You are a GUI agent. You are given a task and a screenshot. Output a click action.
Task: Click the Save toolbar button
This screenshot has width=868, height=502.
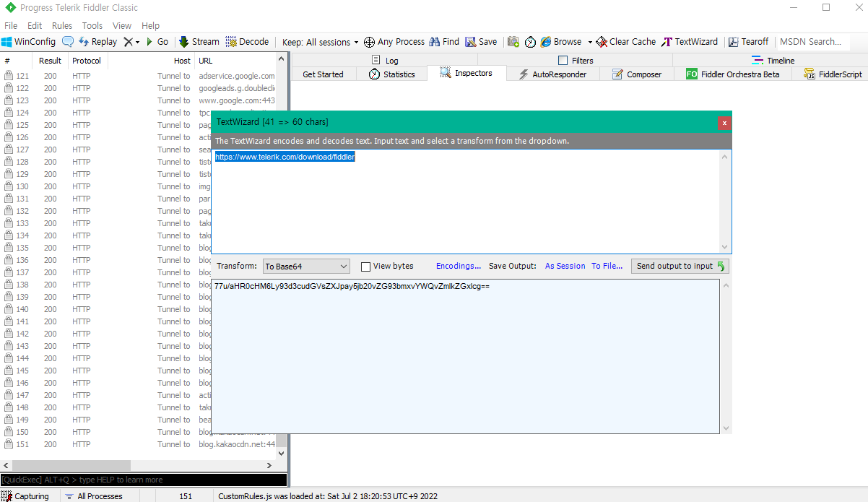481,42
